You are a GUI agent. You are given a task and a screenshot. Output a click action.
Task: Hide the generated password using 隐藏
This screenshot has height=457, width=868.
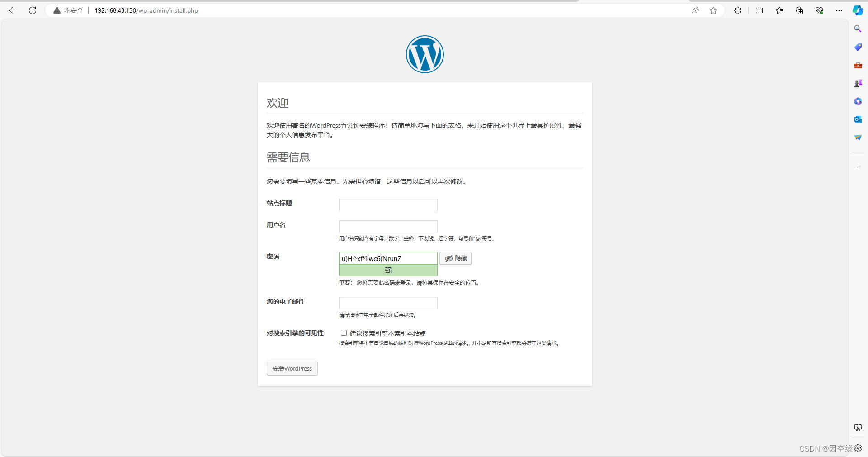pyautogui.click(x=455, y=258)
